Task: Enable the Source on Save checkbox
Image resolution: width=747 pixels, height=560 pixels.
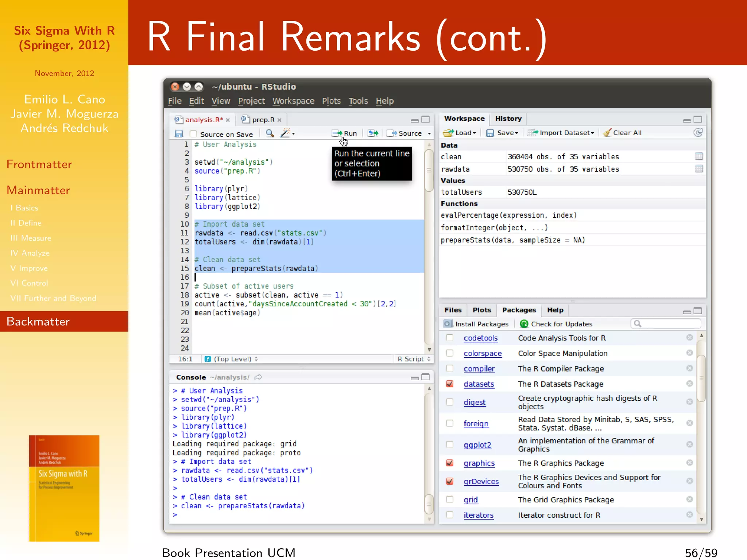Action: tap(194, 134)
